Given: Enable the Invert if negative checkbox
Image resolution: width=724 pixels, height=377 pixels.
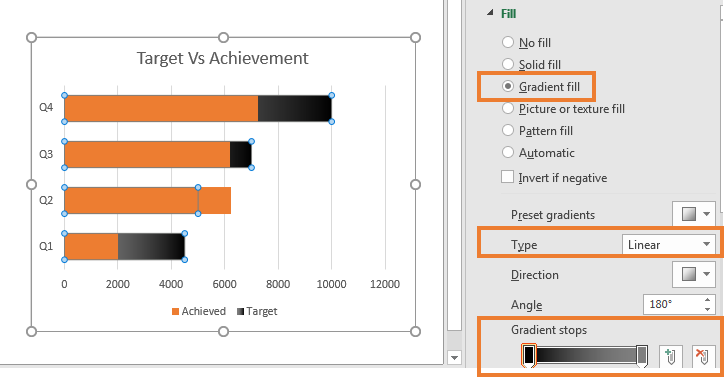Looking at the screenshot, I should [507, 177].
